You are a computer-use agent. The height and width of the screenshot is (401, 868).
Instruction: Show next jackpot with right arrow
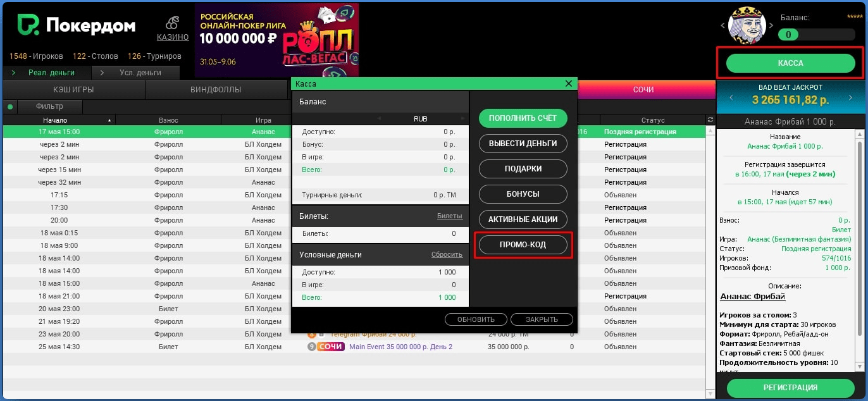coord(850,98)
